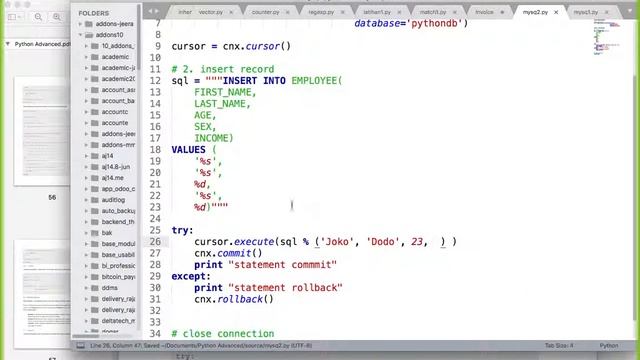Select the academic-j folder
Viewport: 640px width, 360px height.
tap(118, 68)
